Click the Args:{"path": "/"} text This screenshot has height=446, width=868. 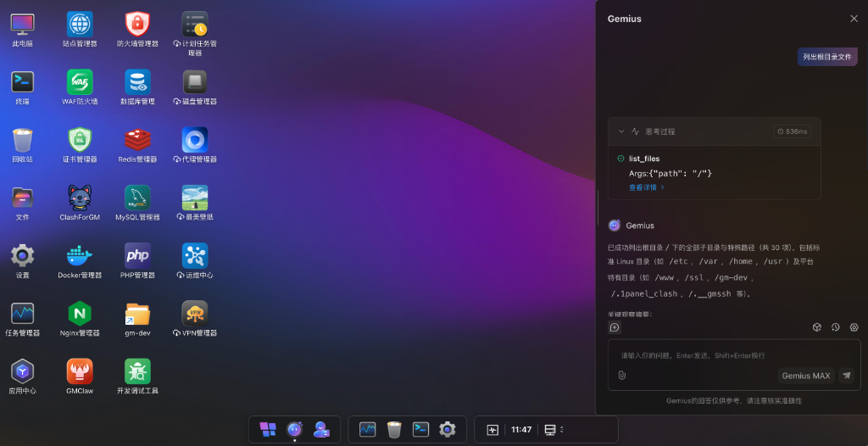point(670,174)
